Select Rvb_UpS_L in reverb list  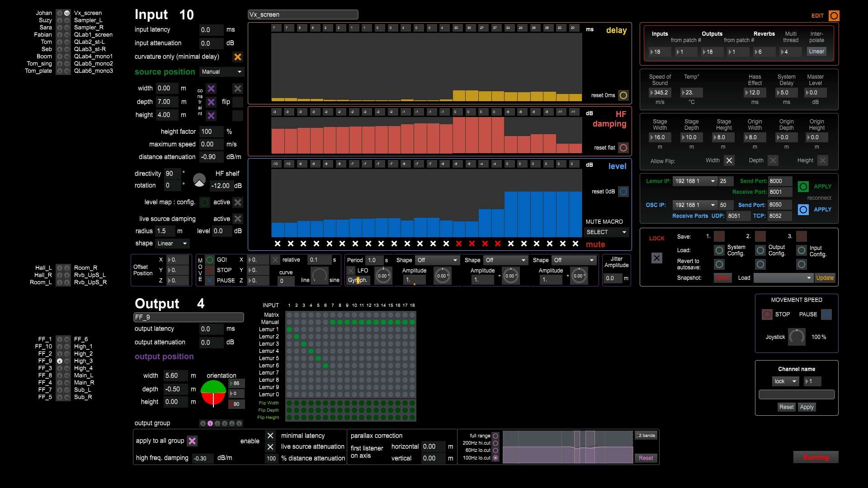tap(90, 275)
